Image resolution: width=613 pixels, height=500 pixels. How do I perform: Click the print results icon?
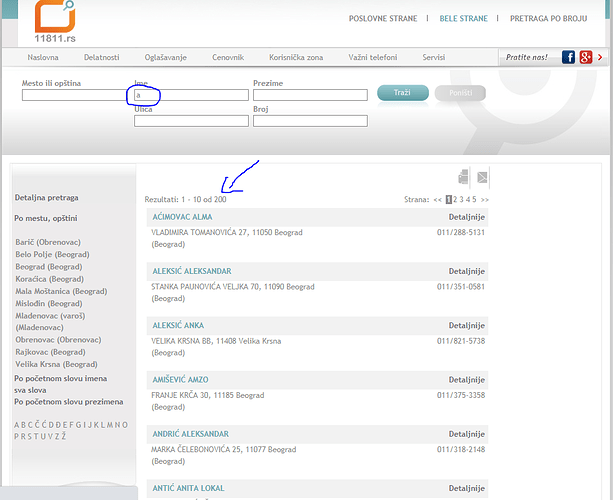coord(463,177)
